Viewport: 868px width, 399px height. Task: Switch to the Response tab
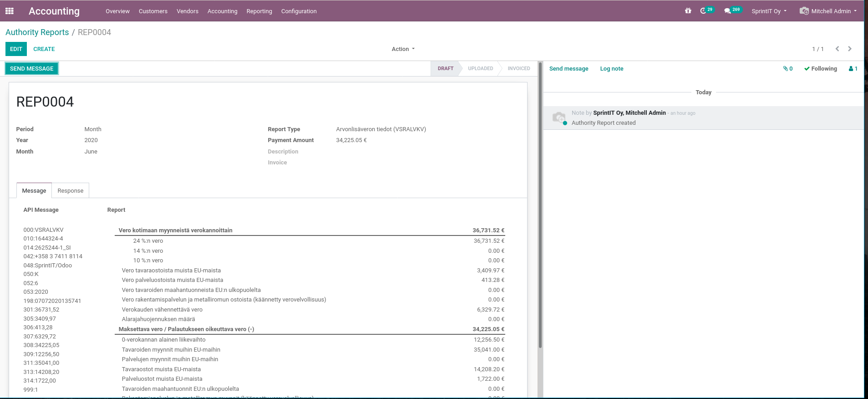tap(71, 191)
